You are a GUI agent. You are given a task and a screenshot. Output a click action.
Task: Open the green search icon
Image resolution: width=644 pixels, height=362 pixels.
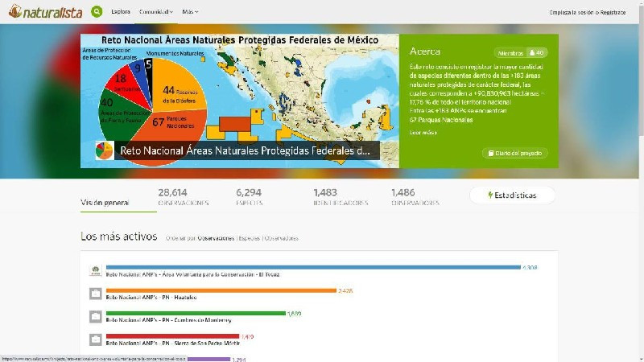point(97,11)
